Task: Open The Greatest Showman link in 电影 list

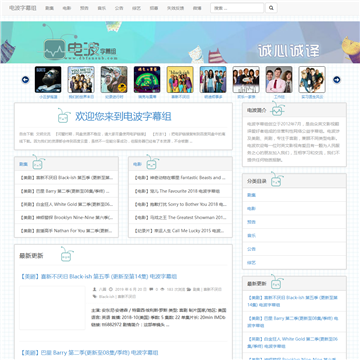Action: tap(180, 217)
